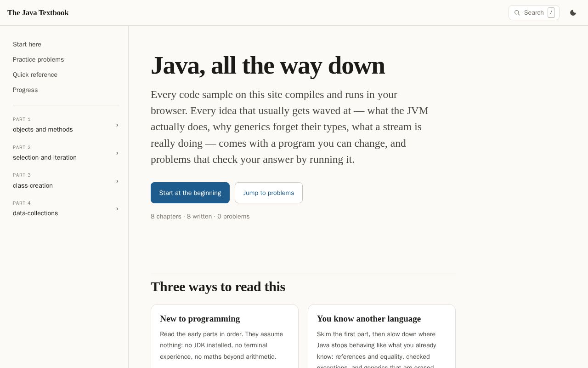Image resolution: width=588 pixels, height=368 pixels.
Task: Click the magnifier icon in Search
Action: tap(517, 13)
